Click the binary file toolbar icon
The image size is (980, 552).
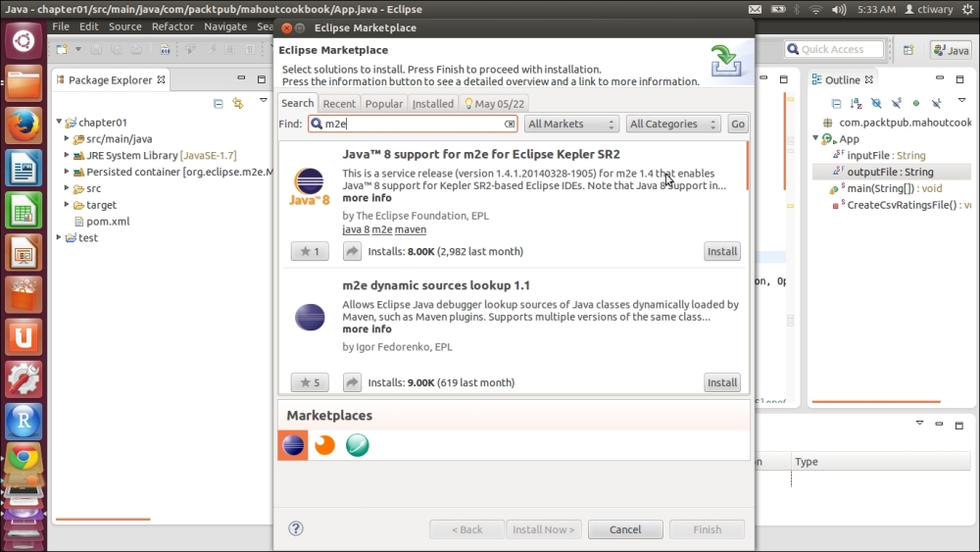tap(165, 49)
